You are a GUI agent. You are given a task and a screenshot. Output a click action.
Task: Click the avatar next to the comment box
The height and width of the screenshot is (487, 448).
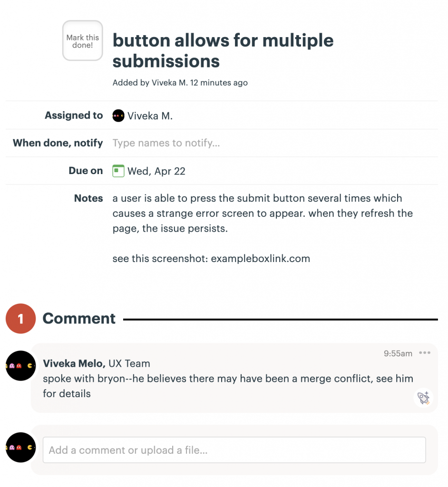(20, 447)
